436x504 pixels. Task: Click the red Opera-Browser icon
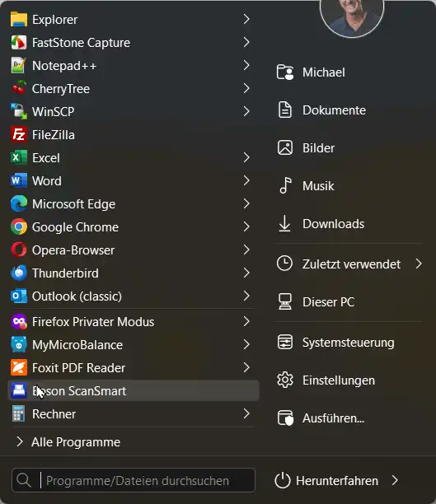[19, 250]
